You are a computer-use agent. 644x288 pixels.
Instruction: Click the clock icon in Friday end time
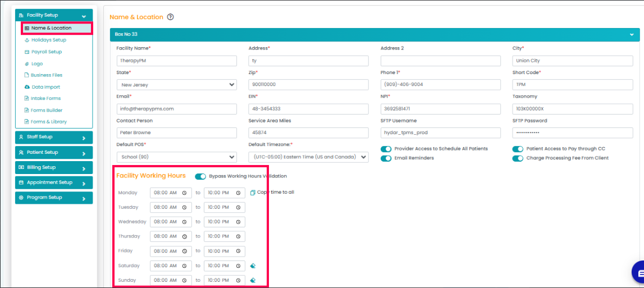coord(238,251)
